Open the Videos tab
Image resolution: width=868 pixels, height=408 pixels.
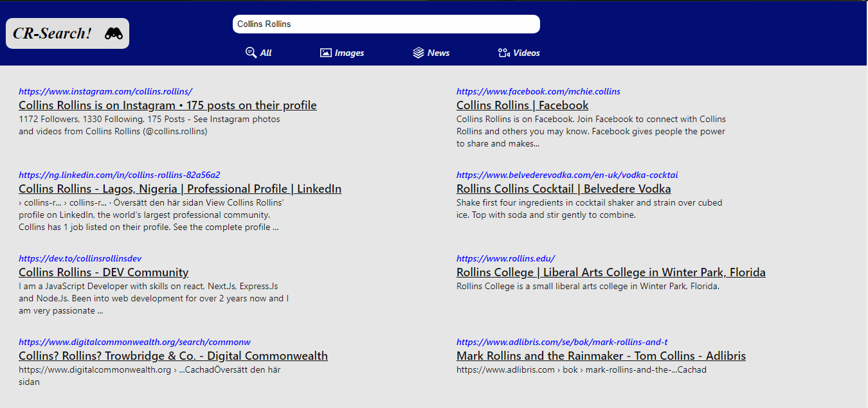pyautogui.click(x=520, y=53)
